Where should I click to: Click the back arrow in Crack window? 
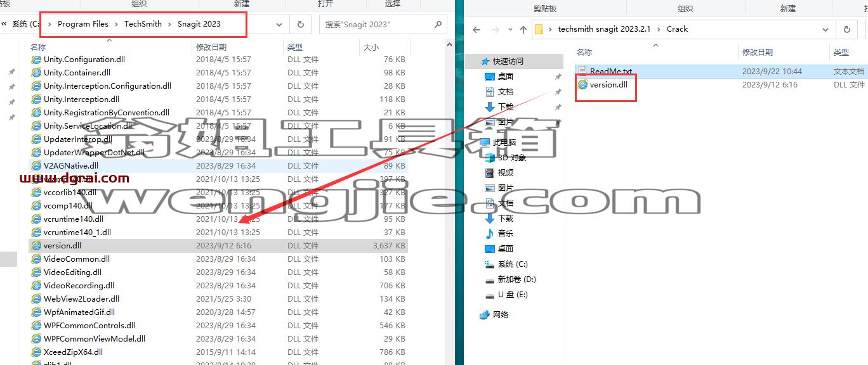coord(477,29)
